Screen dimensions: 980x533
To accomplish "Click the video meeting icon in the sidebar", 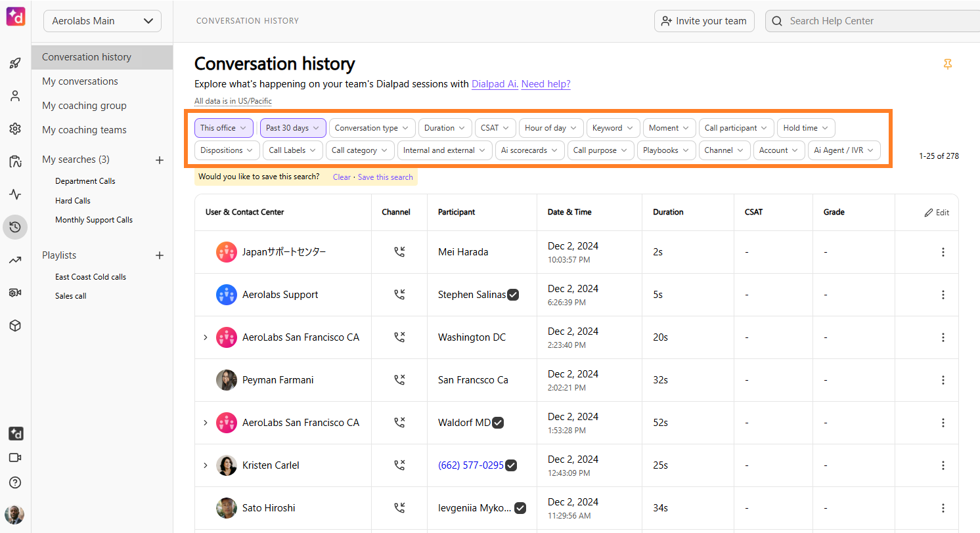I will [15, 458].
